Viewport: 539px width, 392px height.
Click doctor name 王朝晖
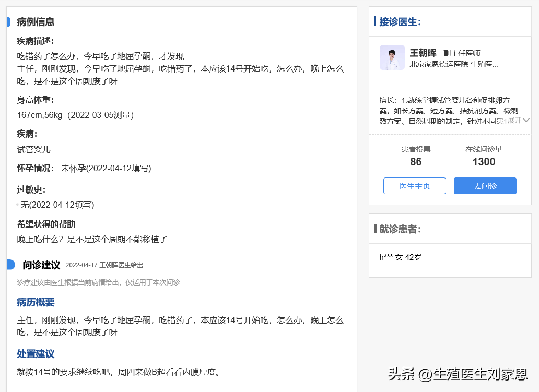pyautogui.click(x=423, y=53)
